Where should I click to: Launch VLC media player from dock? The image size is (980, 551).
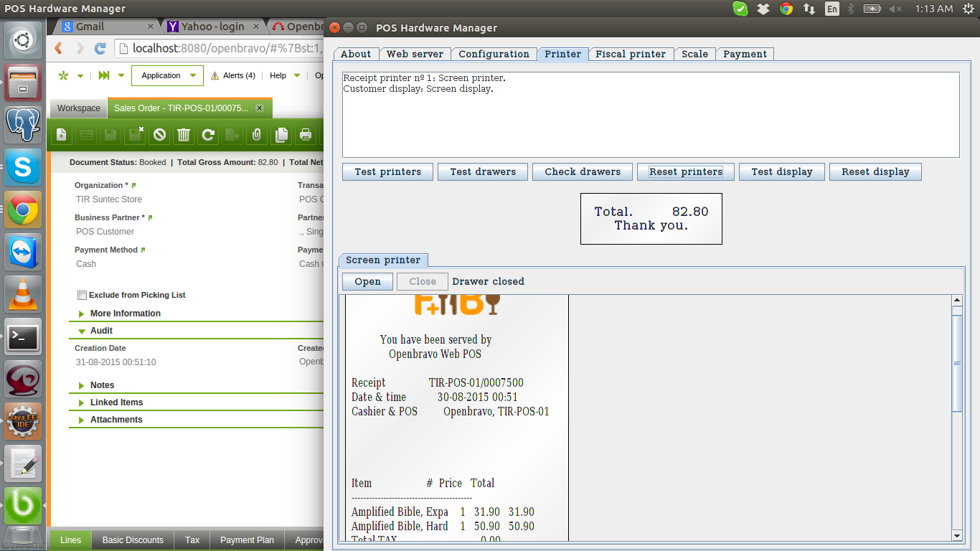point(23,293)
